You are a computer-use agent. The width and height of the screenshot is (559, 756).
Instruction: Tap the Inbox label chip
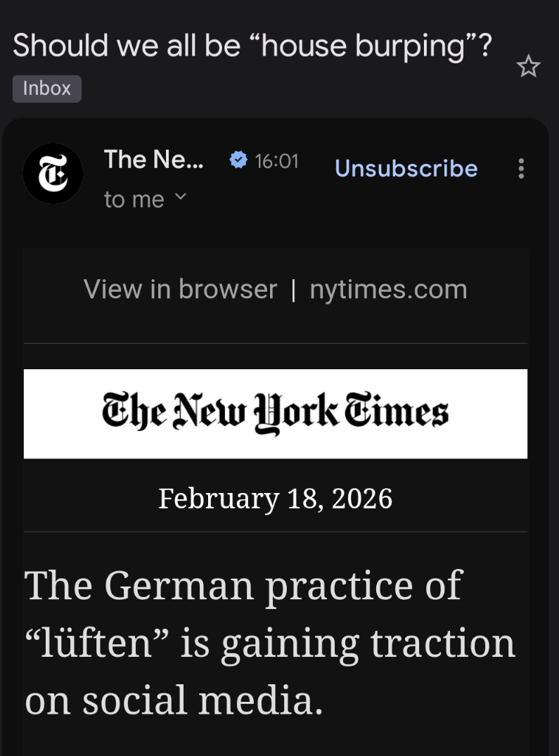click(x=47, y=89)
